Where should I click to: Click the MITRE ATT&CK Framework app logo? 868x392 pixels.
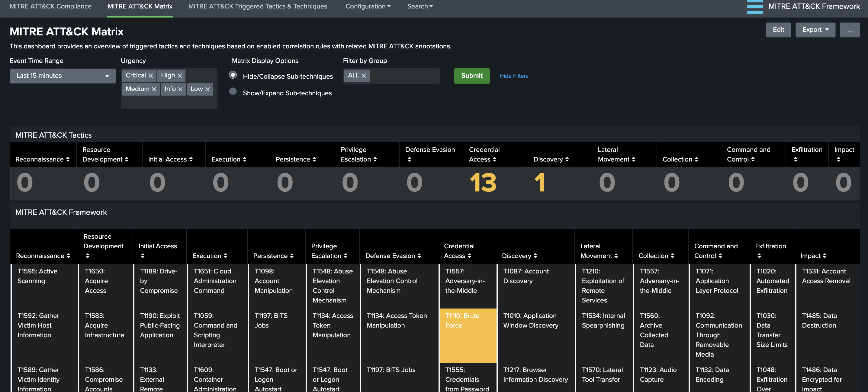click(754, 7)
